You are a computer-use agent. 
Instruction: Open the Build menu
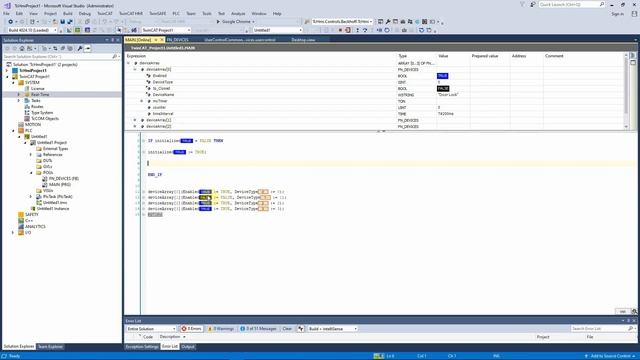(68, 13)
